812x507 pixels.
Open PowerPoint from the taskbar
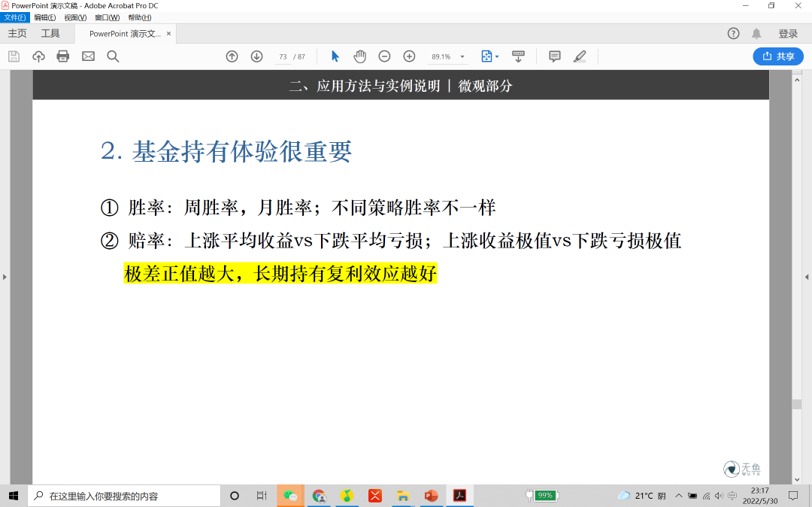pos(431,495)
